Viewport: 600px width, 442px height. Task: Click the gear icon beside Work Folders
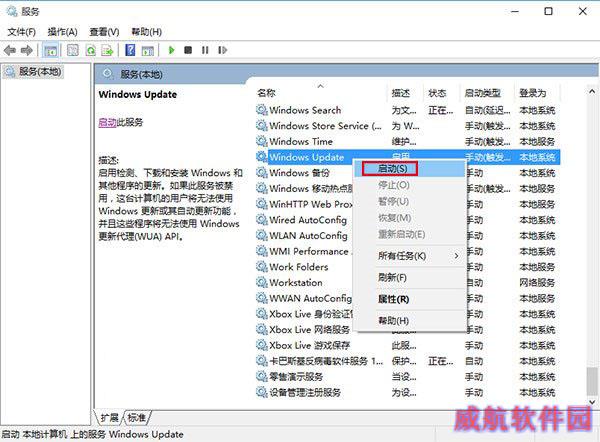point(262,267)
